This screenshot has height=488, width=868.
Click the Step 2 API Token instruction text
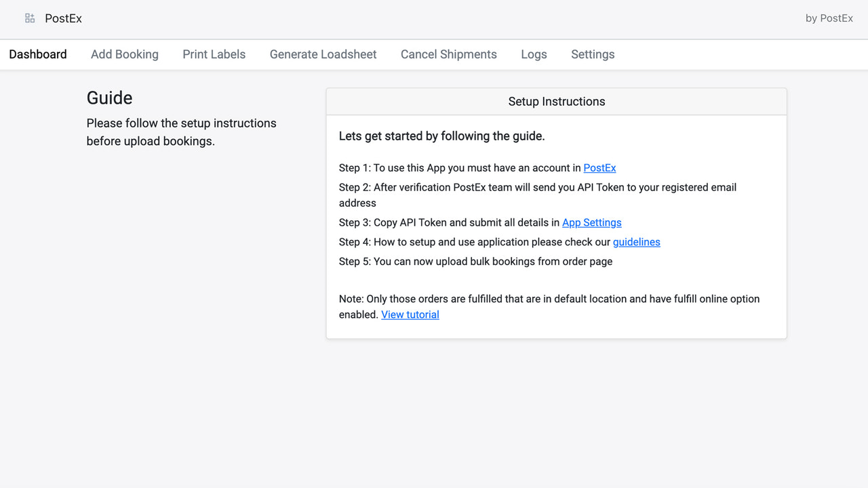coord(537,188)
